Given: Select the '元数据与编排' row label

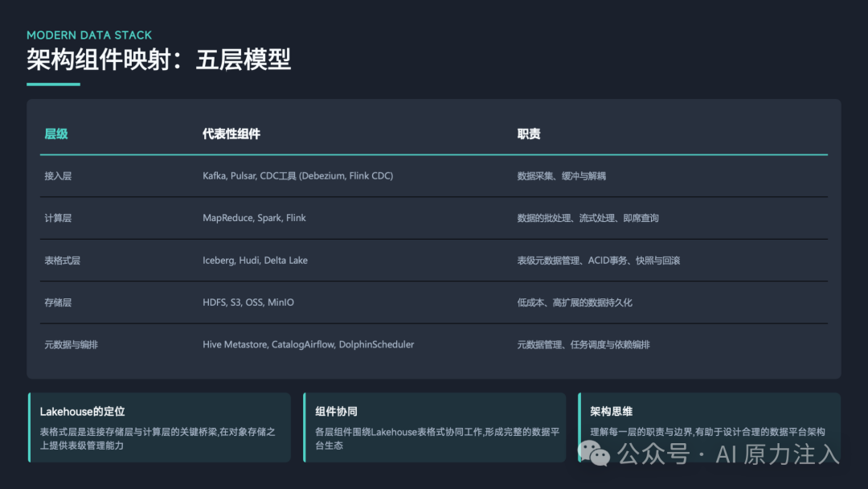Looking at the screenshot, I should point(71,344).
